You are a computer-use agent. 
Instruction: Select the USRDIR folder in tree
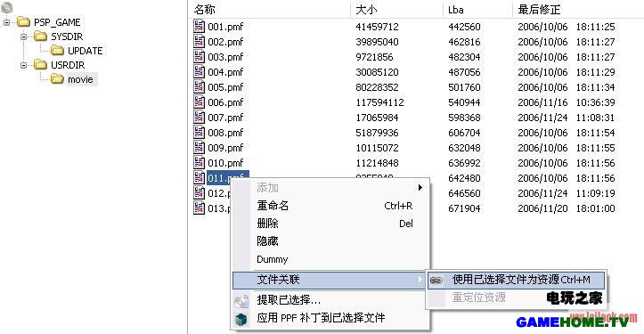click(x=68, y=65)
